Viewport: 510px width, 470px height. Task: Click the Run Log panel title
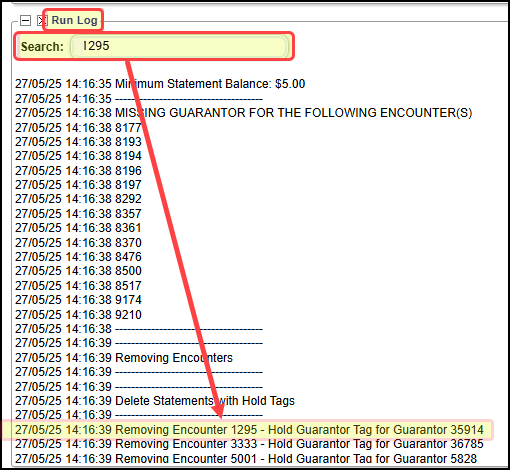(x=74, y=20)
